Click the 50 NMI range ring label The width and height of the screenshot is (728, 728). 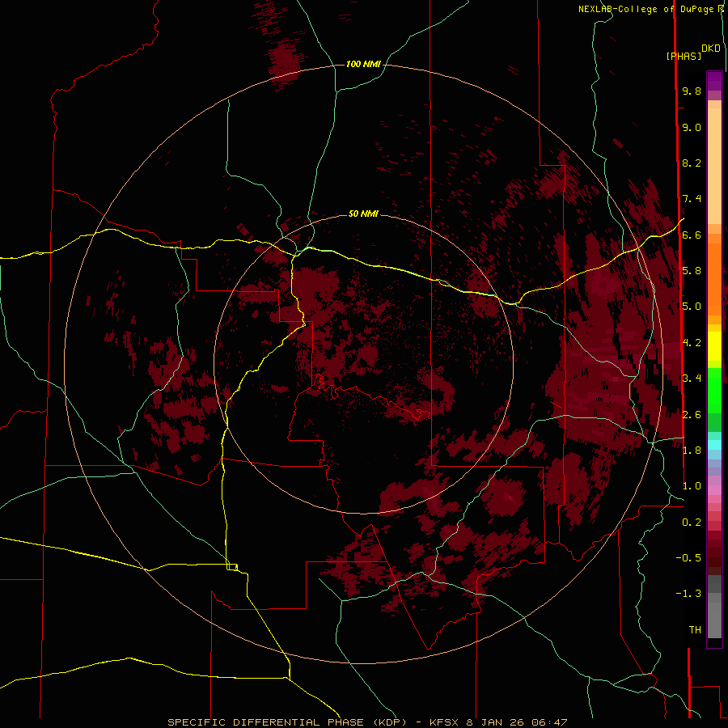(x=363, y=214)
